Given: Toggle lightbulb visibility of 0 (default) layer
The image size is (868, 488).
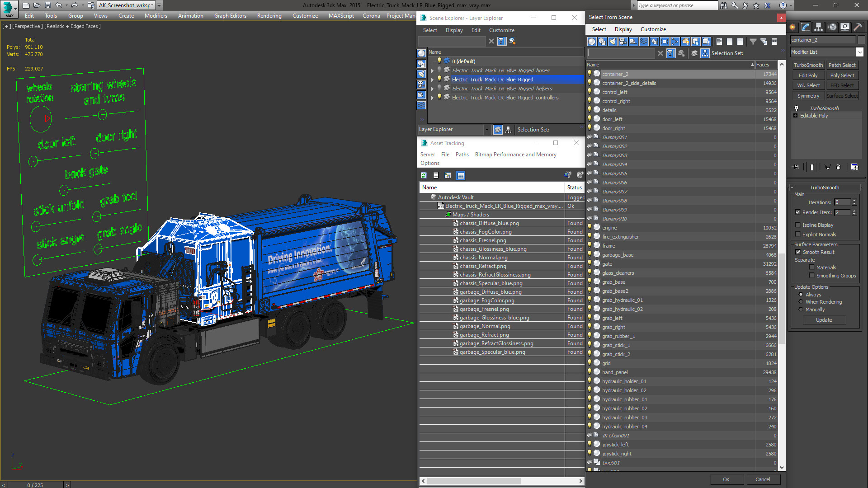Looking at the screenshot, I should point(439,61).
